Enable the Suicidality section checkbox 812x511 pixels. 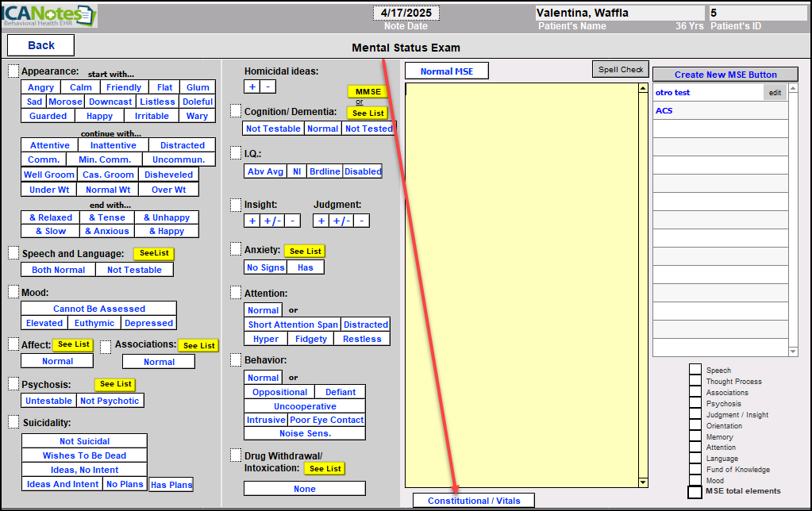pyautogui.click(x=13, y=421)
